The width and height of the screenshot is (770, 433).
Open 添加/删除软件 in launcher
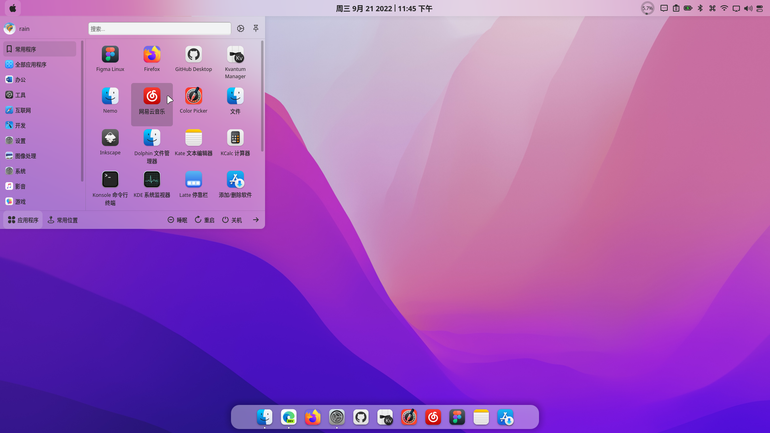pyautogui.click(x=235, y=184)
